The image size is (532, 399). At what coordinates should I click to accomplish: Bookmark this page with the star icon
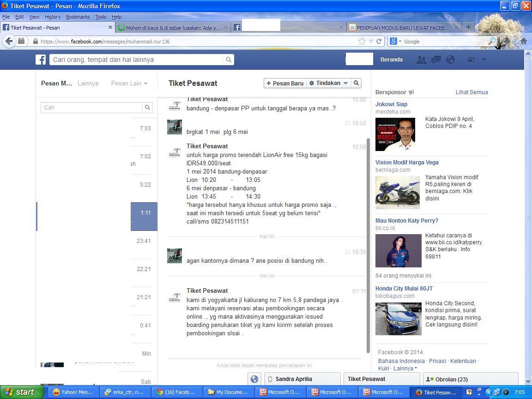(362, 42)
